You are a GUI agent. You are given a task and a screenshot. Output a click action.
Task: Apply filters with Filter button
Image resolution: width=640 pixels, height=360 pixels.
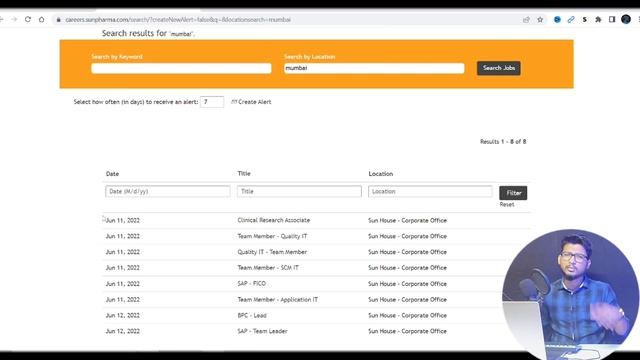pos(513,193)
